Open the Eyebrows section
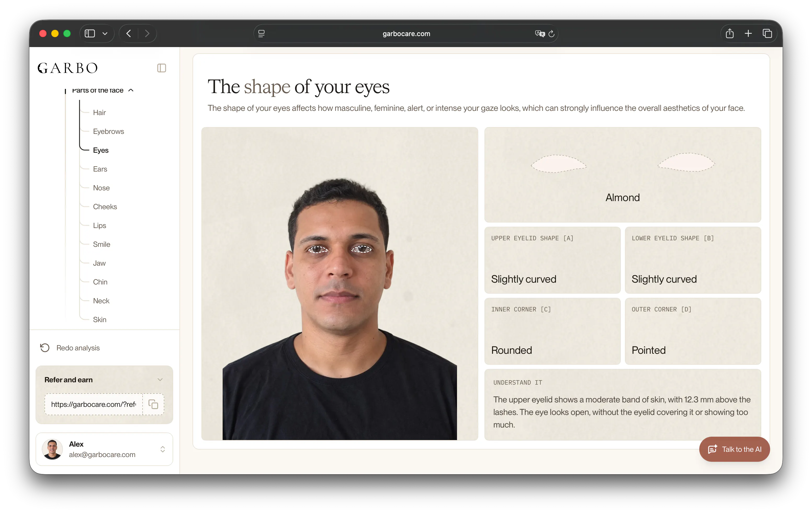Image resolution: width=812 pixels, height=513 pixels. [108, 132]
